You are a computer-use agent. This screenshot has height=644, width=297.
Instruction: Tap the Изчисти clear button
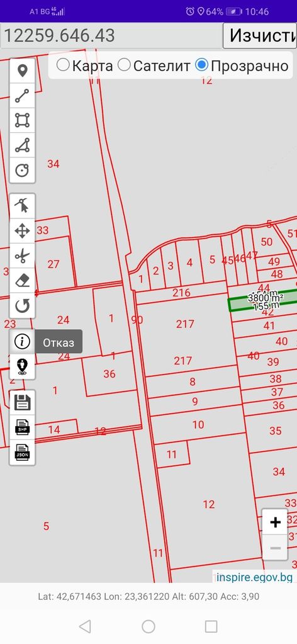tap(260, 36)
